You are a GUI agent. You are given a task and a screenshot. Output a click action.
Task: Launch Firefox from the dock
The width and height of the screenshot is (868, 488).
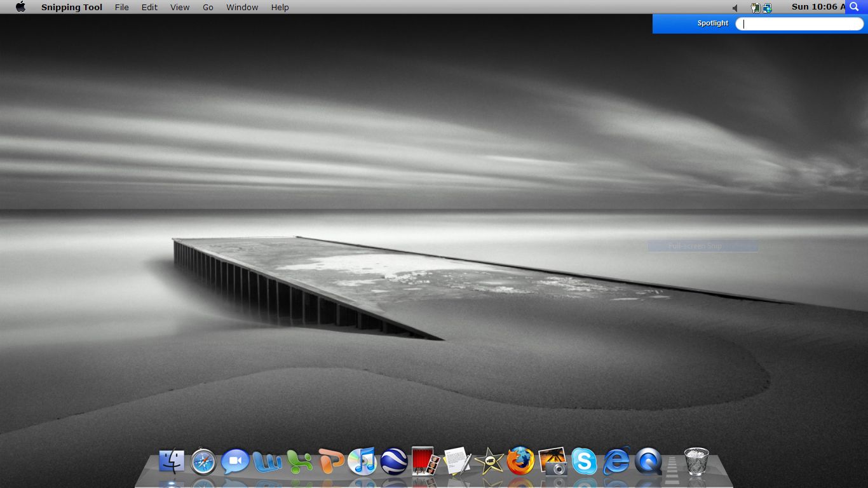coord(520,461)
